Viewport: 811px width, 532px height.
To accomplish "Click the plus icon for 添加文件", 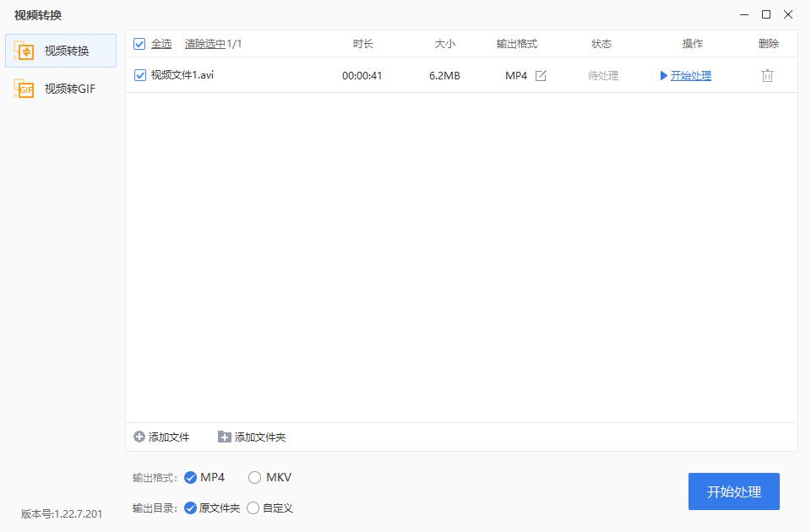I will pyautogui.click(x=139, y=437).
